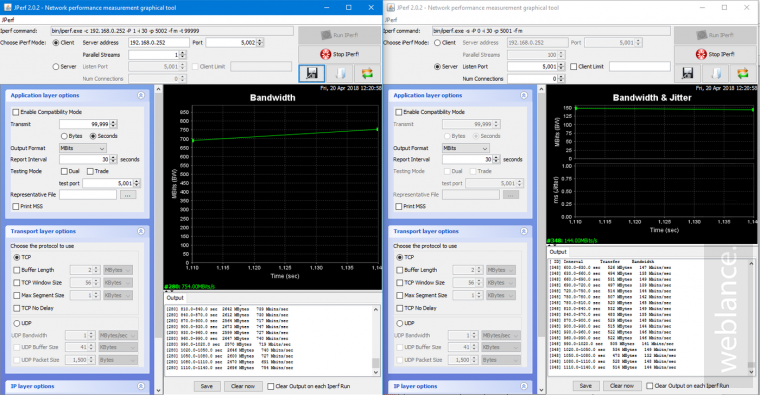Click the restore defaults arrows icon in left window

click(x=367, y=74)
